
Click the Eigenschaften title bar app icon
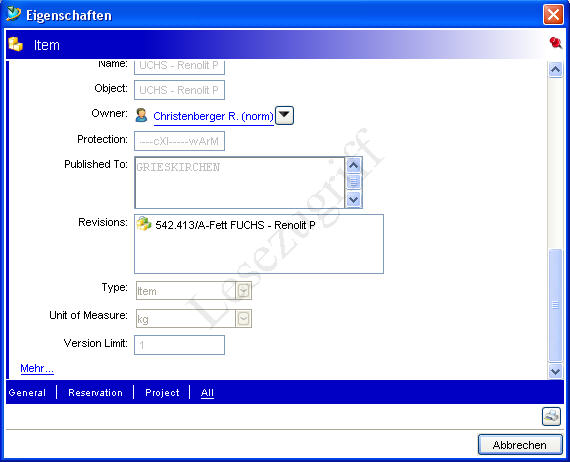pyautogui.click(x=13, y=14)
